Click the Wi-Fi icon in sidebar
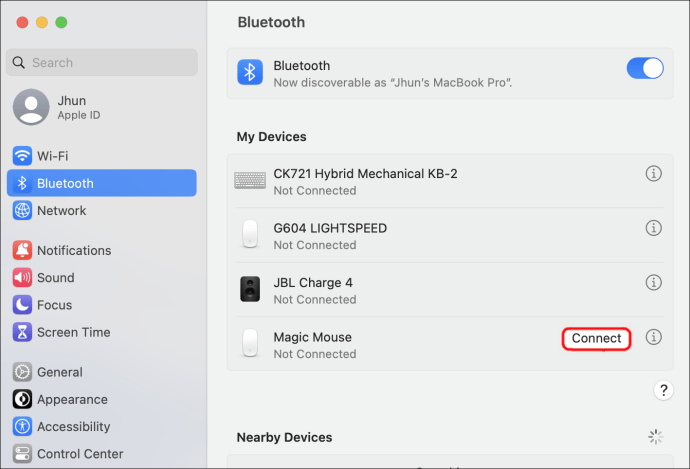This screenshot has height=469, width=690. point(22,156)
